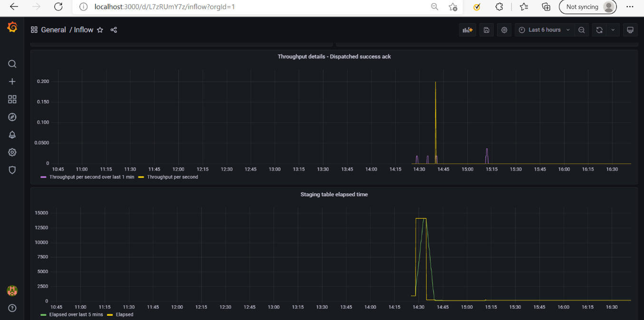The image size is (644, 320).
Task: Open the Dashboards grid icon in sidebar
Action: 12,99
